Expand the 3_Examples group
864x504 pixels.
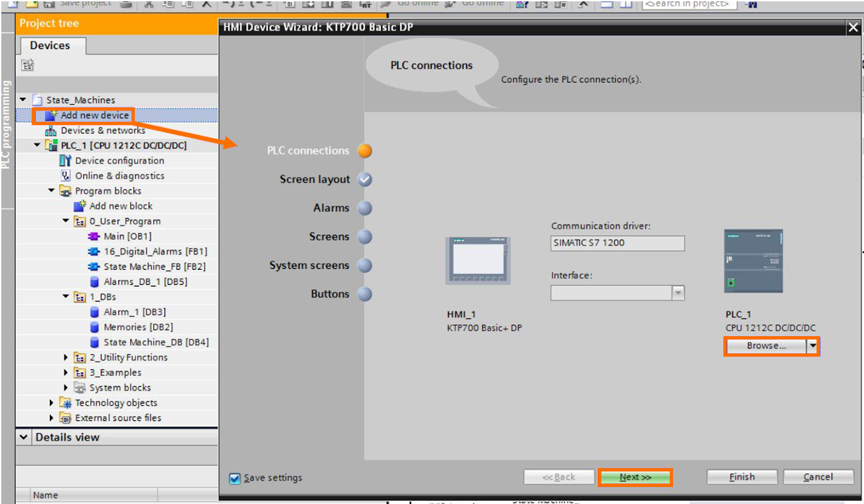click(66, 372)
